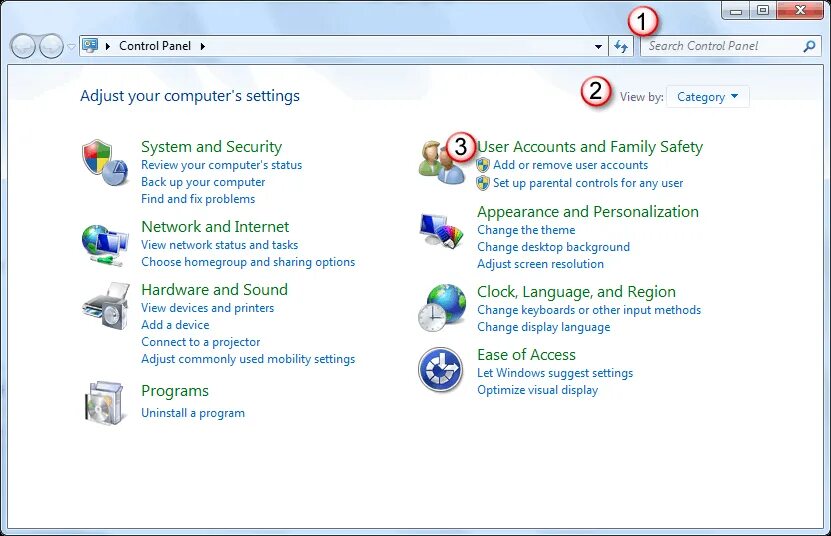831x536 pixels.
Task: Click the User Accounts people icon
Action: click(x=442, y=162)
